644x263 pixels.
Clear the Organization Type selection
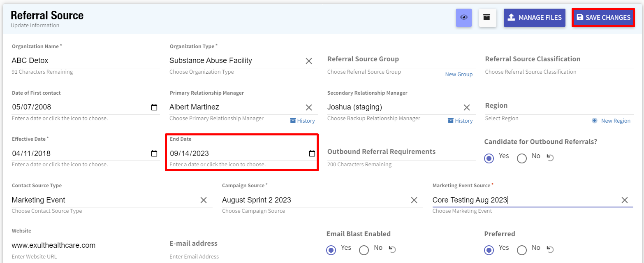[309, 61]
